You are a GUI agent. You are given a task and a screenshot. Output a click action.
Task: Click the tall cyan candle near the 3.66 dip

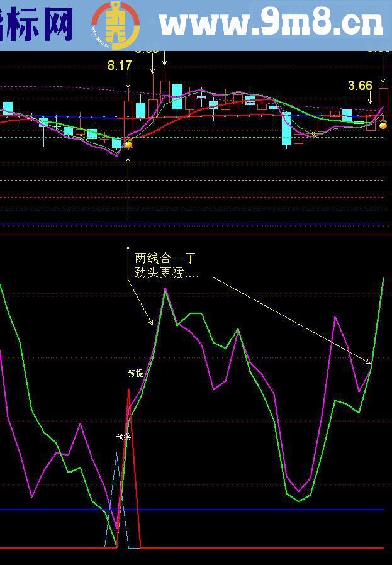pyautogui.click(x=286, y=128)
